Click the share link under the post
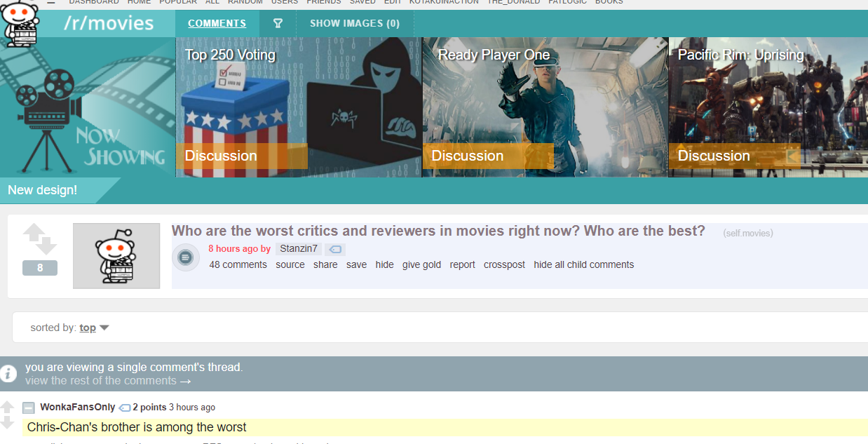The width and height of the screenshot is (868, 444). (x=325, y=264)
